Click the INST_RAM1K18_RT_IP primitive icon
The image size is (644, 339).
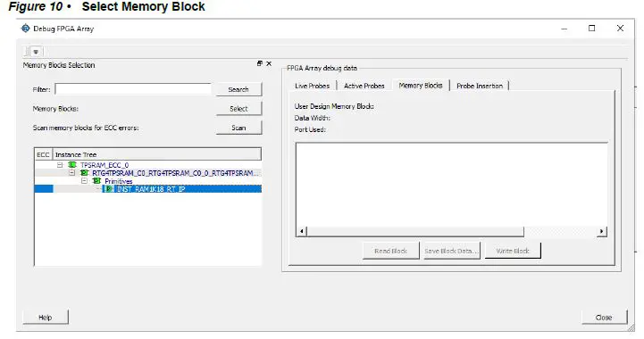pyautogui.click(x=109, y=189)
